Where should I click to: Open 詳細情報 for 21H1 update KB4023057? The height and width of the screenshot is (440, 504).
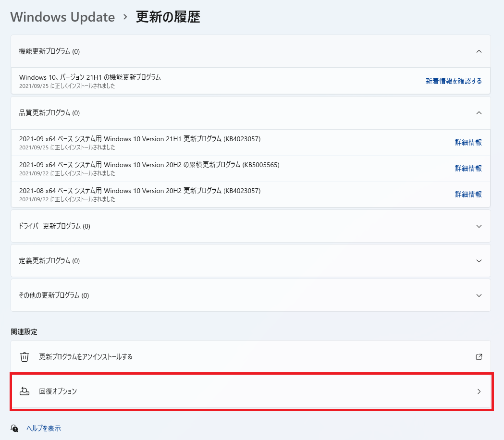(x=468, y=142)
